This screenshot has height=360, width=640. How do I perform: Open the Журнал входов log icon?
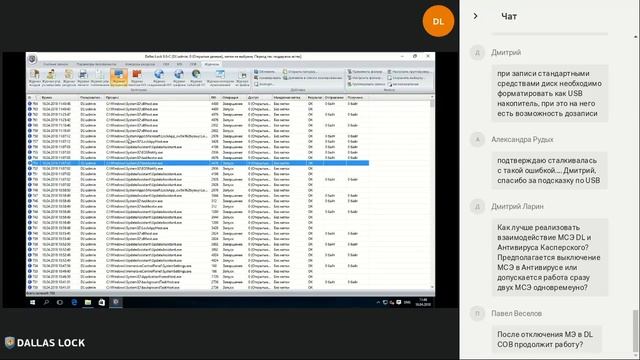[x=35, y=78]
